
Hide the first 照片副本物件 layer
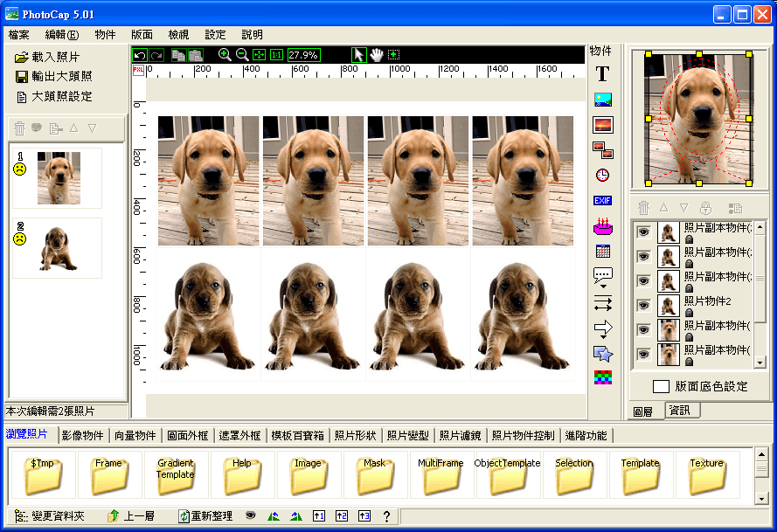tap(644, 231)
